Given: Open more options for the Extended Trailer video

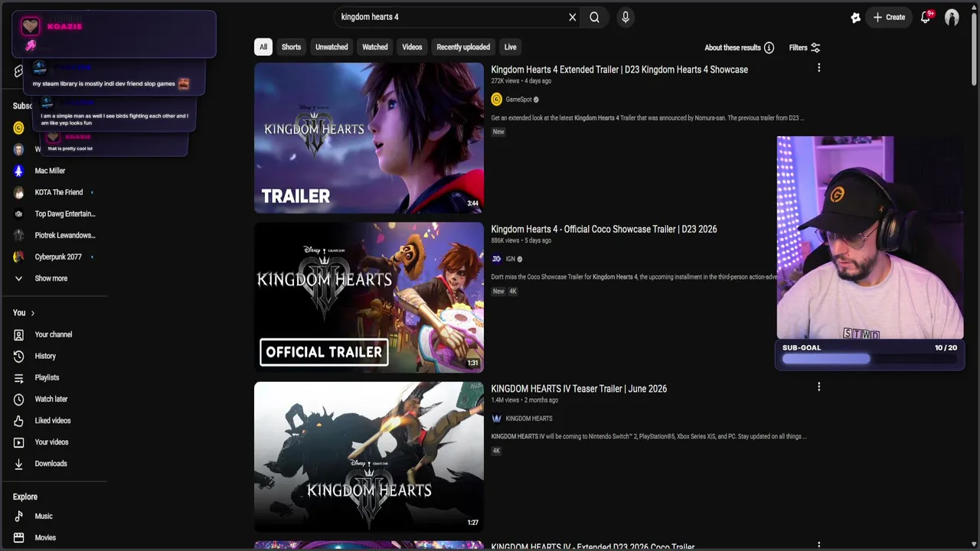Looking at the screenshot, I should coord(818,68).
